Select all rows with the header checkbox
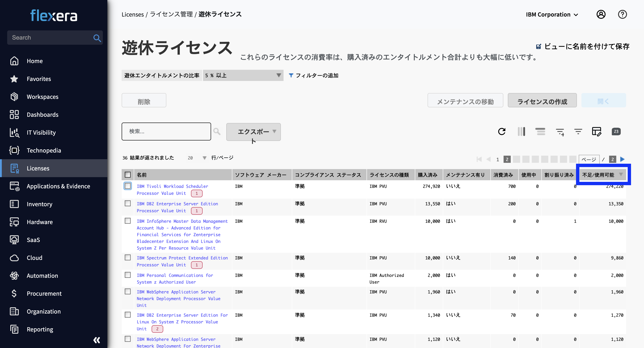644x348 pixels. click(127, 174)
